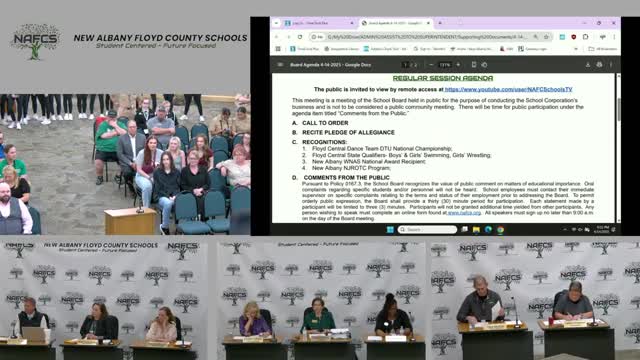Open the www.nafcs.org link

click(464, 213)
